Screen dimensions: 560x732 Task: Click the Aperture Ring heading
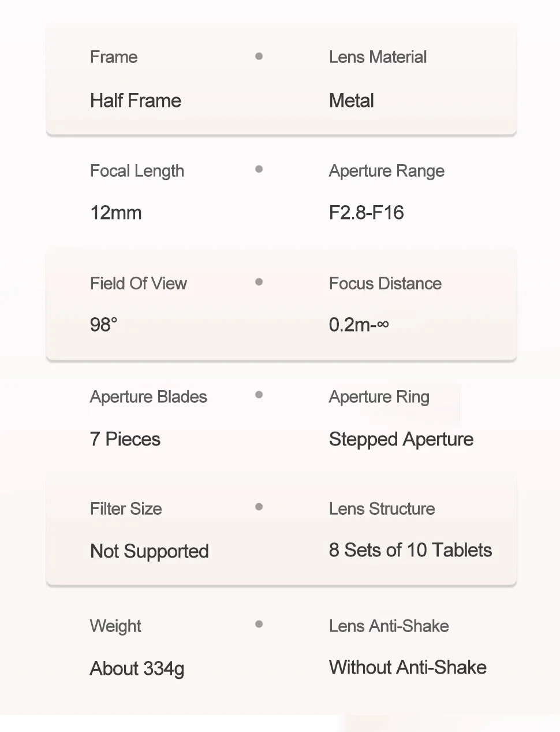(x=379, y=397)
